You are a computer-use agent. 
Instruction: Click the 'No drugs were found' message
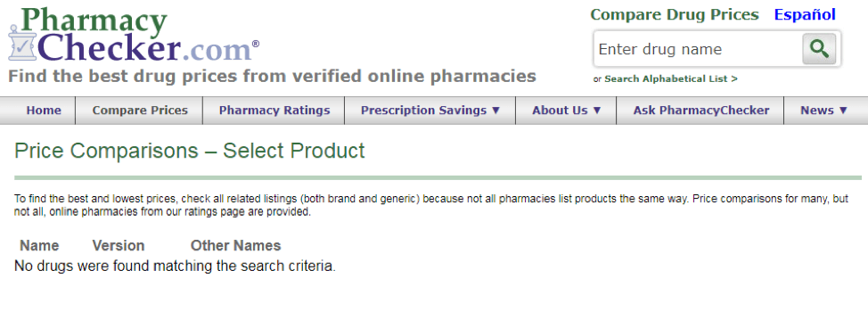(x=175, y=266)
